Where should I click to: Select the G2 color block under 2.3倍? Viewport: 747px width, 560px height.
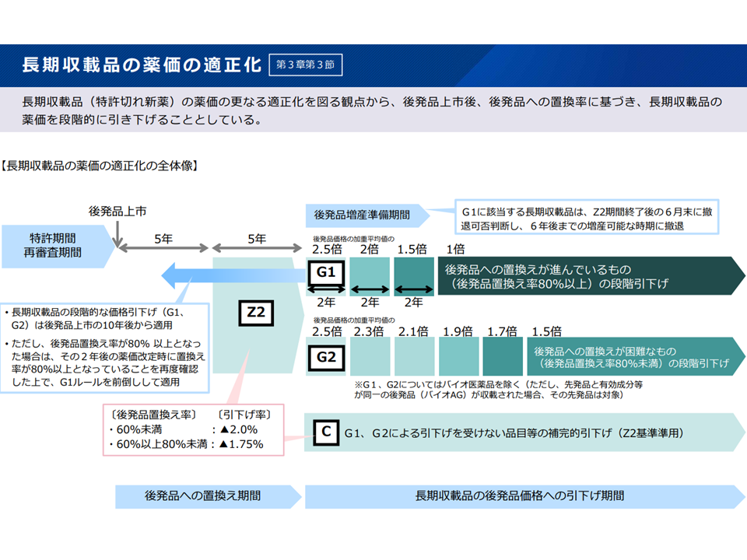370,358
